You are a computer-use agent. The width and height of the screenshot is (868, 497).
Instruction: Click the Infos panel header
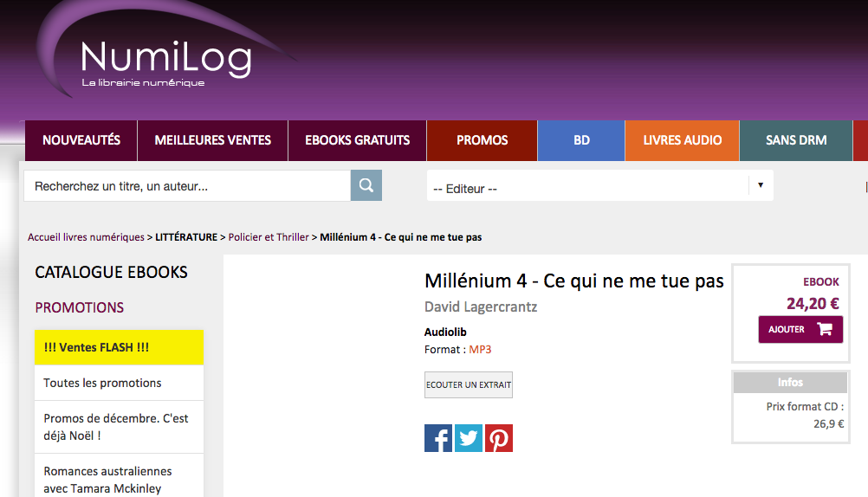(790, 383)
